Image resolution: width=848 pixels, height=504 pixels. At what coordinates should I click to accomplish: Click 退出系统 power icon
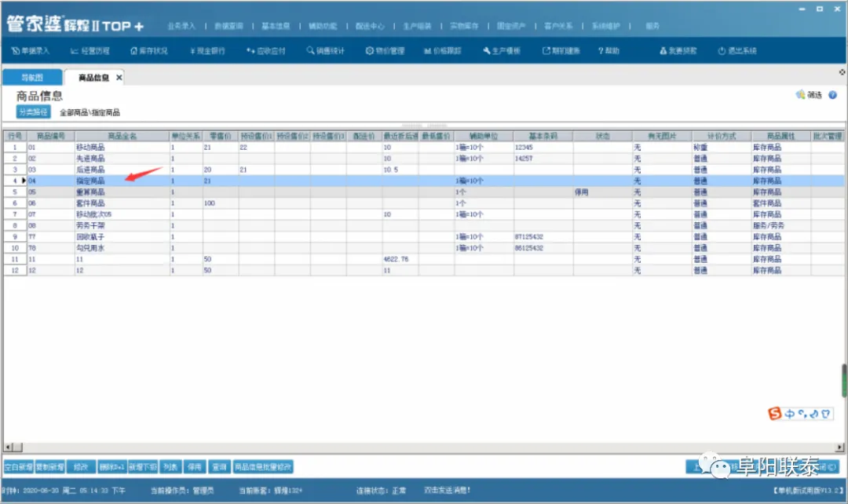[722, 51]
